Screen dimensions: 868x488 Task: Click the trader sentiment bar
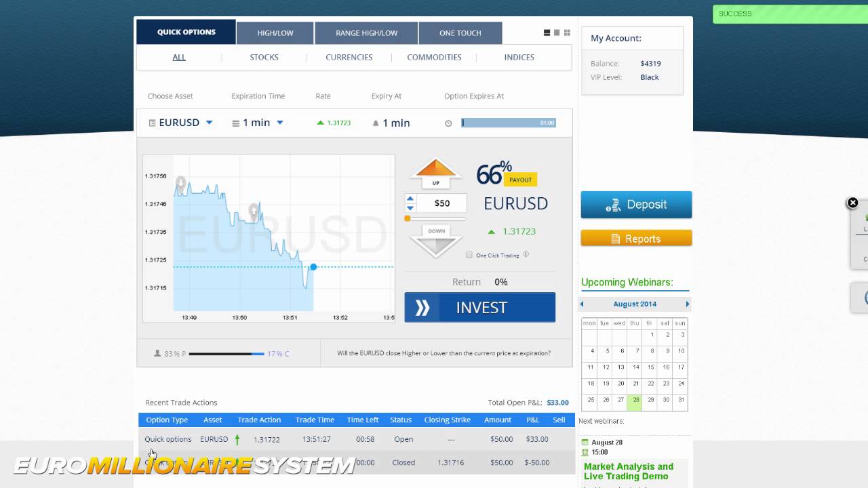click(226, 354)
